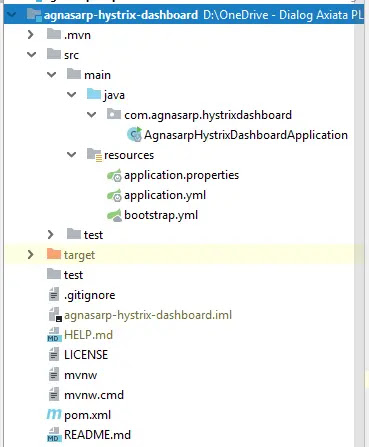The width and height of the screenshot is (369, 447).
Task: Click the markdown icon of HELP.md
Action: [x=54, y=335]
